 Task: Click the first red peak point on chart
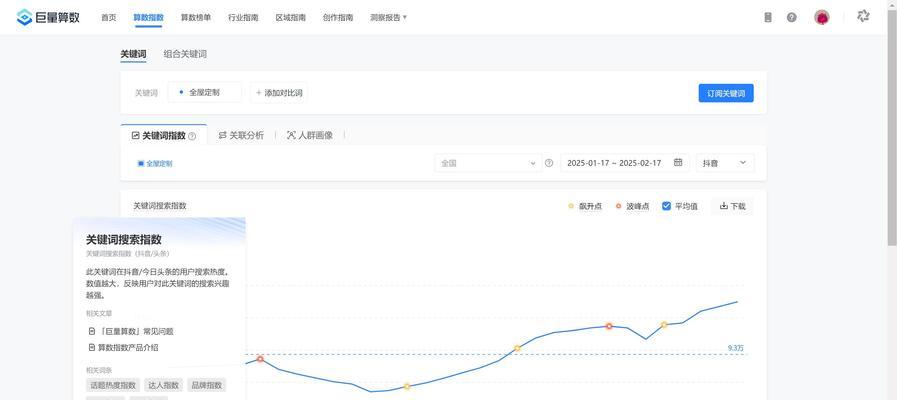260,359
